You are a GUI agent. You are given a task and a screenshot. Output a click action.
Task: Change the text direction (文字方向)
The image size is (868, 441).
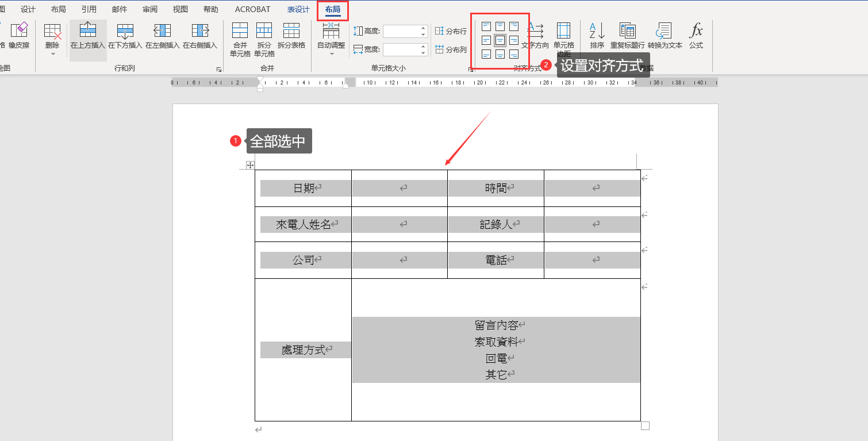point(535,35)
